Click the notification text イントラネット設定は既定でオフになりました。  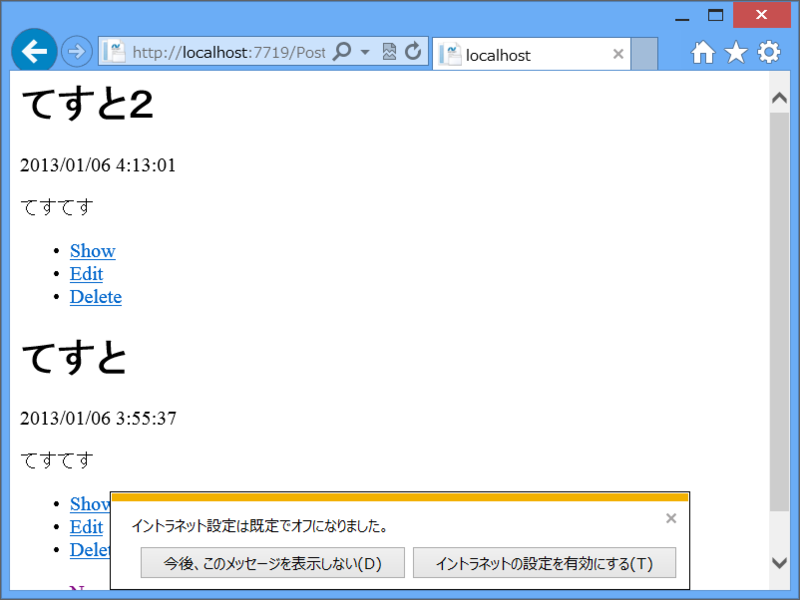260,526
